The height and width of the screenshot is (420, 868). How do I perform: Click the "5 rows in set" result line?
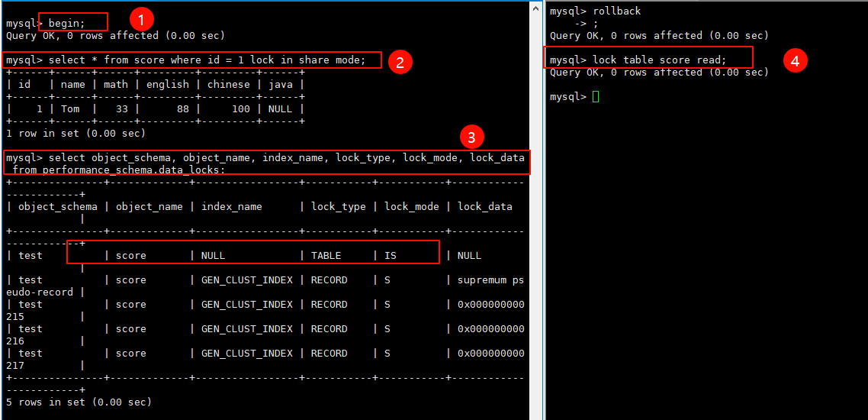tap(79, 402)
